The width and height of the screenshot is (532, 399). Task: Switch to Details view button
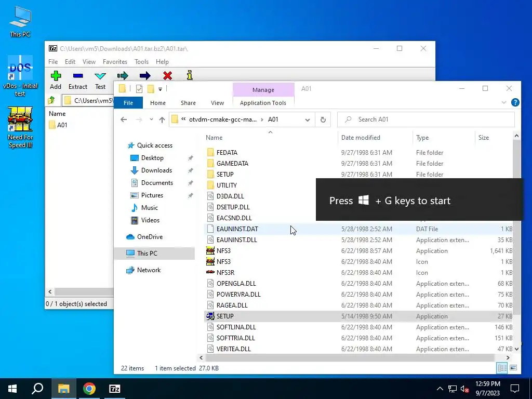click(x=502, y=368)
